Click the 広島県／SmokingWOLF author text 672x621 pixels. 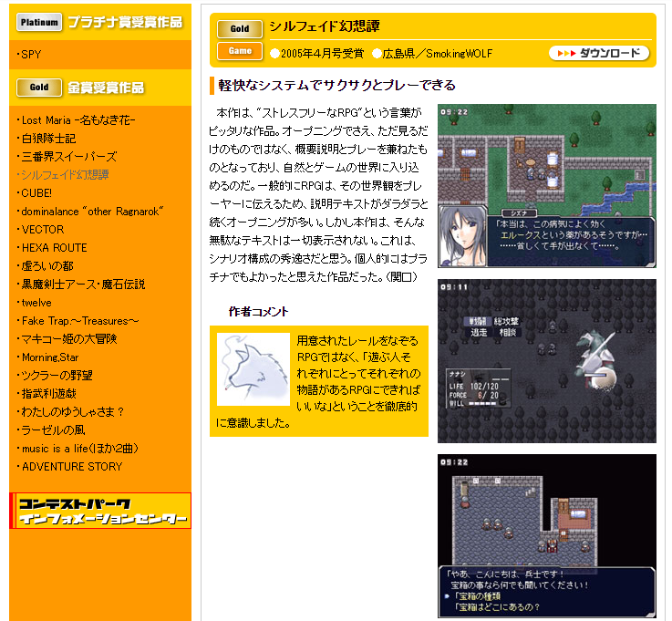point(437,54)
